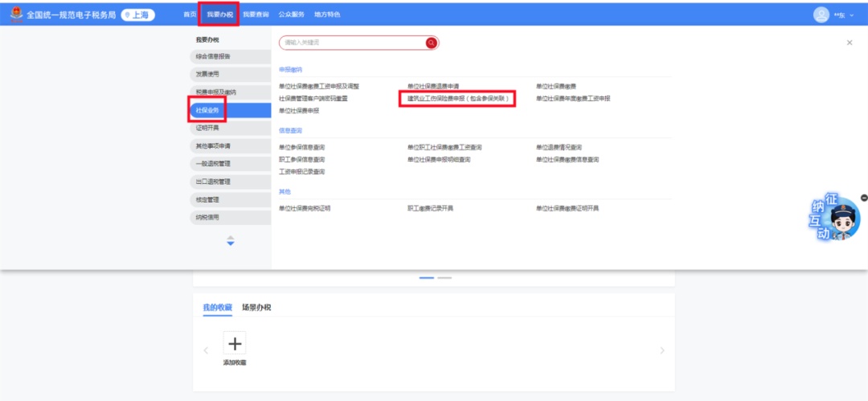The height and width of the screenshot is (401, 868).
Task: Click the previous chevron in the favorites carousel
Action: click(x=206, y=350)
